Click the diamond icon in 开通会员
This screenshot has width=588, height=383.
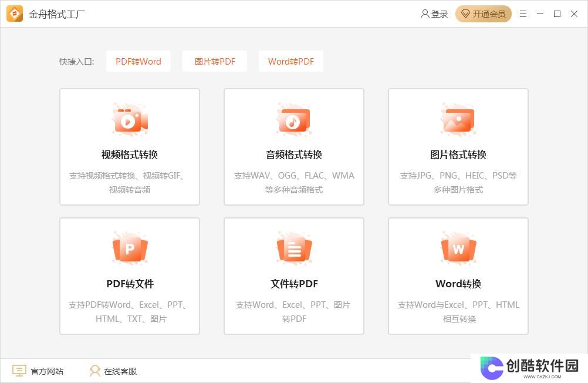465,14
